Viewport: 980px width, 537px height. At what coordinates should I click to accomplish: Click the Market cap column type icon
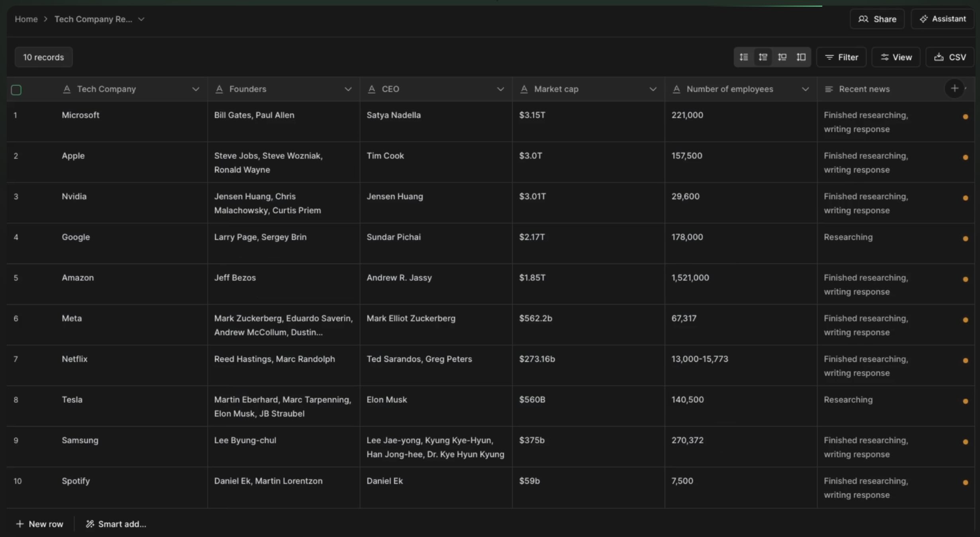click(524, 89)
